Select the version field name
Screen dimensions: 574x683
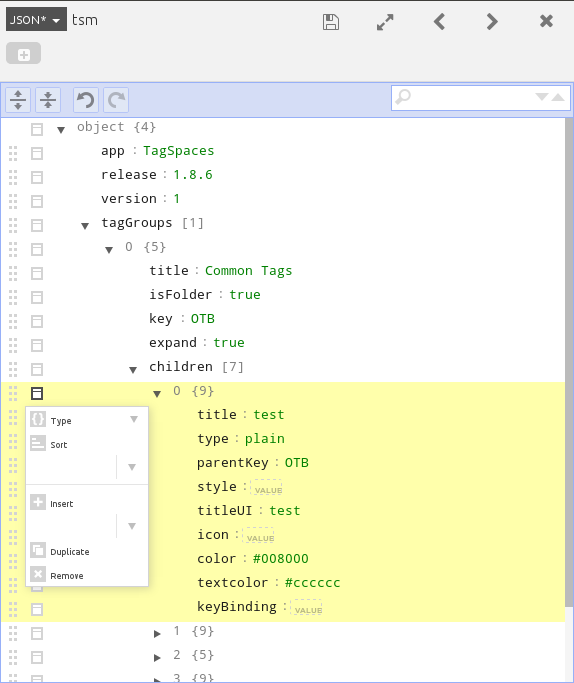click(x=129, y=199)
